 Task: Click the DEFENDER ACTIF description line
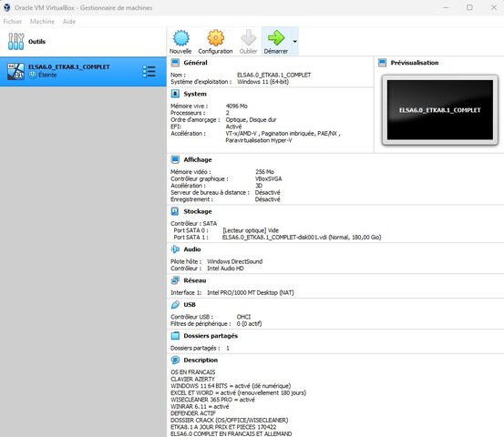coord(193,413)
